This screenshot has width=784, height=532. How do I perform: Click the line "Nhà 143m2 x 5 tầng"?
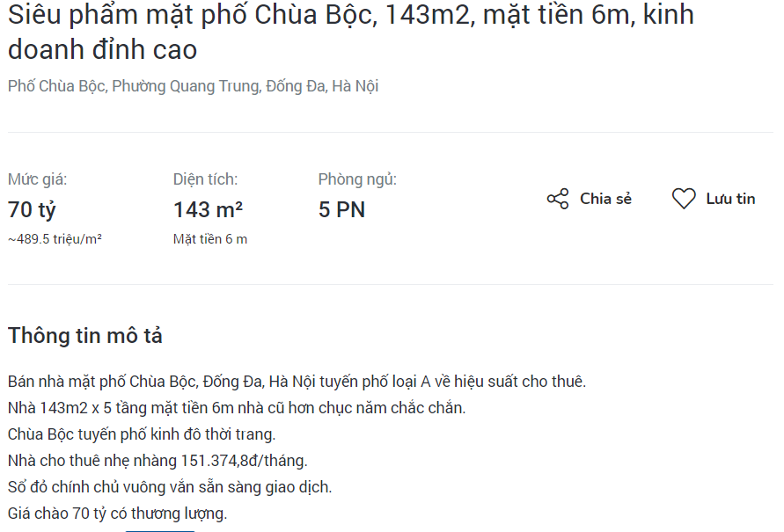point(237,408)
